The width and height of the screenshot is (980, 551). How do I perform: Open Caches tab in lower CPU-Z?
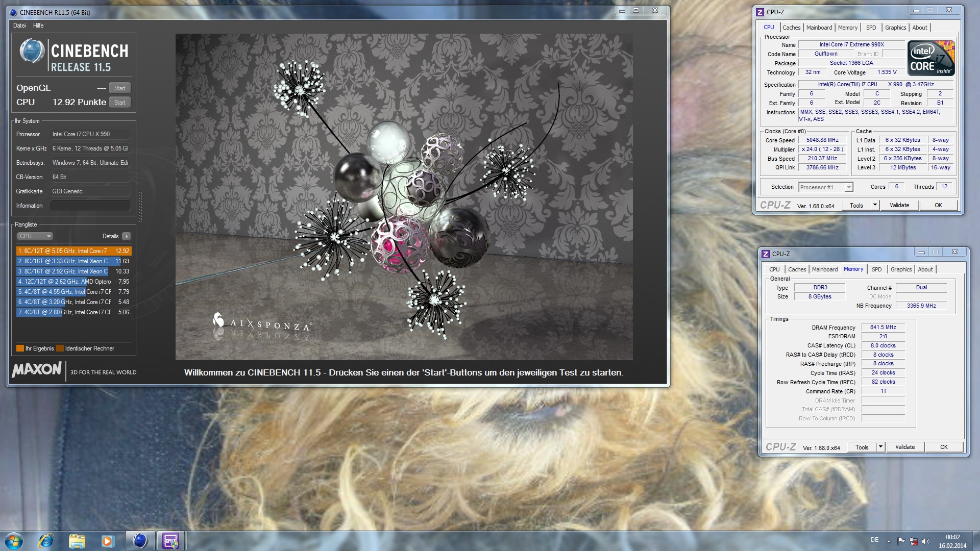(x=797, y=269)
